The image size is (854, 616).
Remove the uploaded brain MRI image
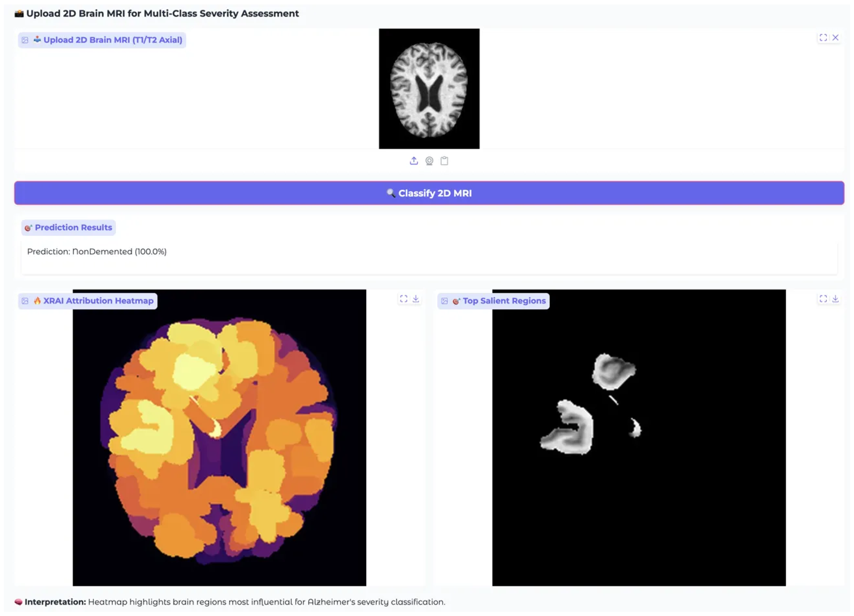point(835,38)
